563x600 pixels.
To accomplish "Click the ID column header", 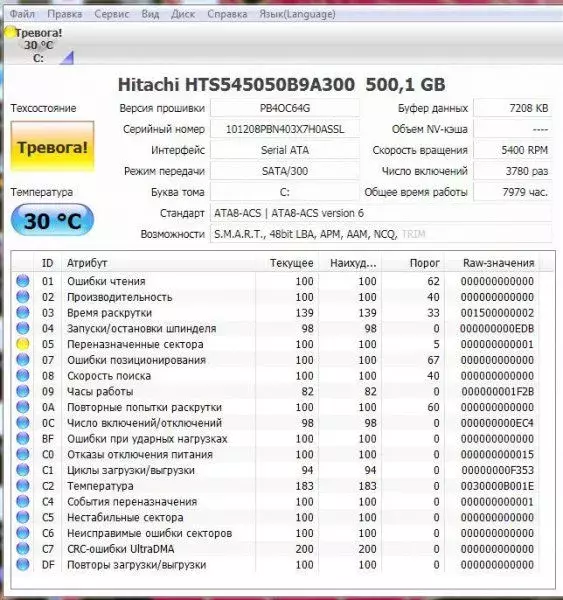I will 47,263.
